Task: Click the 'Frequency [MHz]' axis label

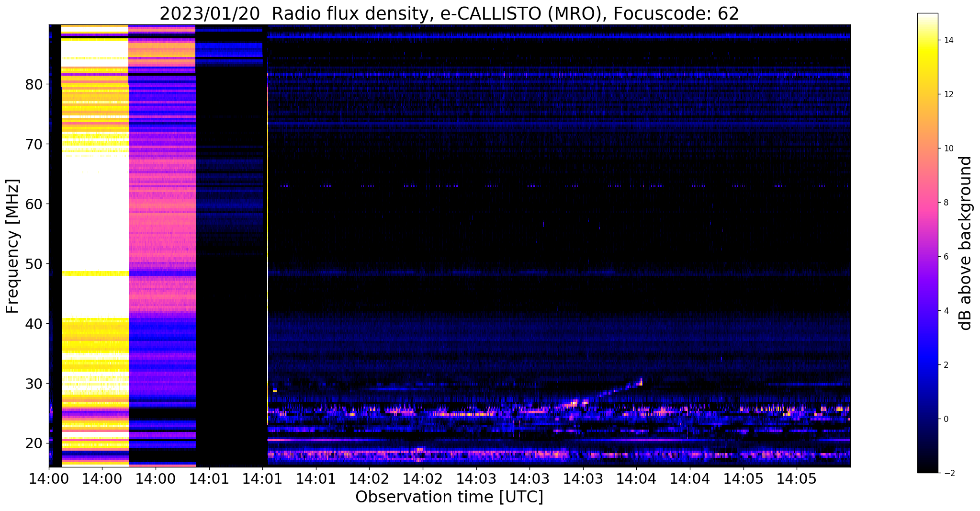Action: [12, 246]
